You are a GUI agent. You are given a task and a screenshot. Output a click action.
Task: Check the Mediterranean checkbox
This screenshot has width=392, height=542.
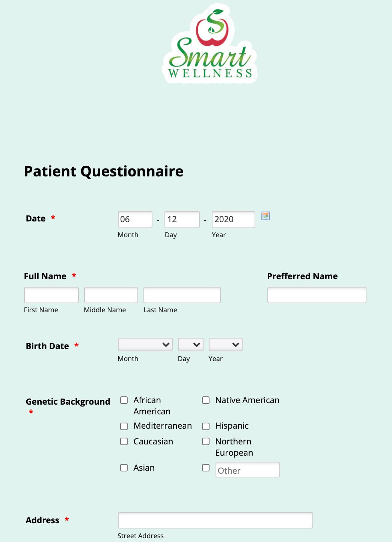124,426
